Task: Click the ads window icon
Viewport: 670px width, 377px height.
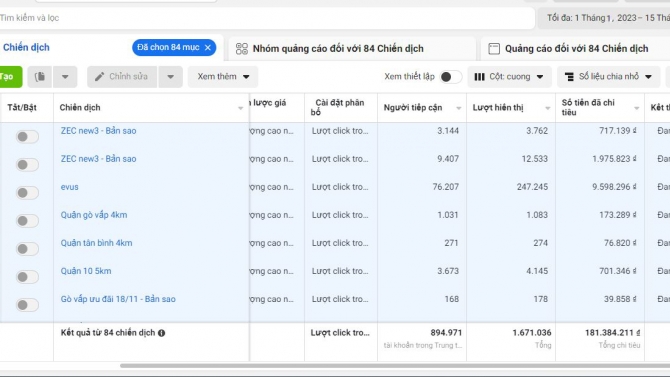Action: point(494,49)
